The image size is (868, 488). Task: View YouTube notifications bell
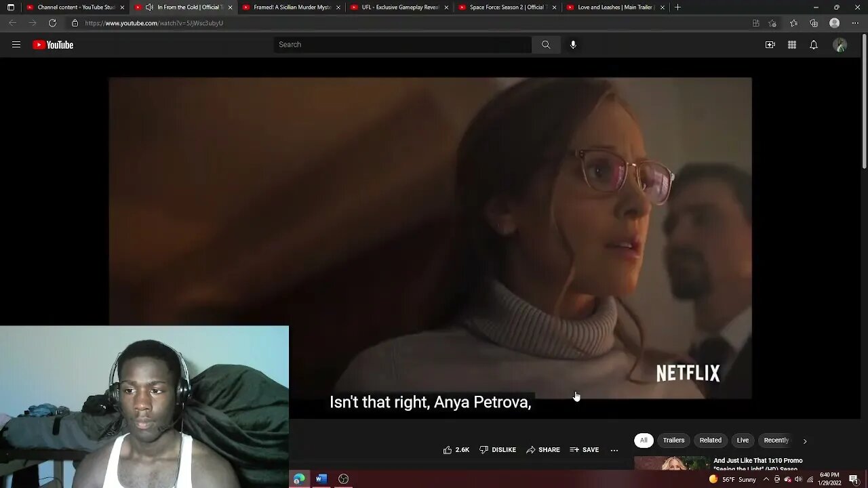point(814,45)
